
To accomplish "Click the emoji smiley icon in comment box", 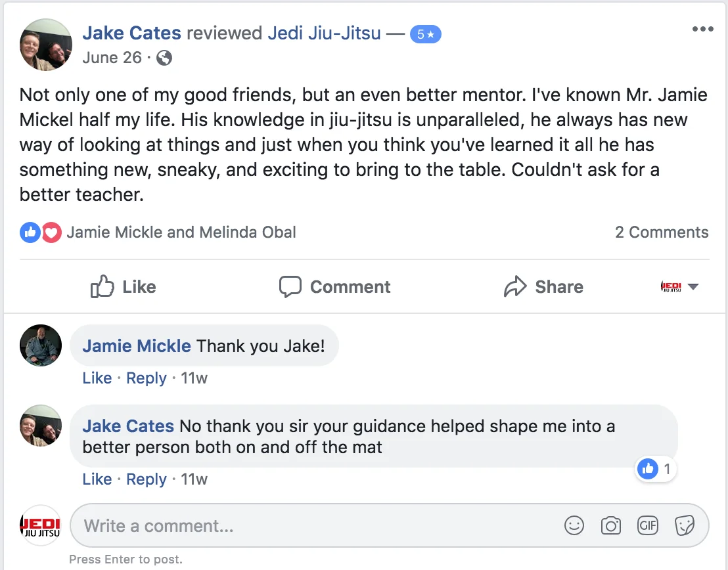I will point(574,526).
